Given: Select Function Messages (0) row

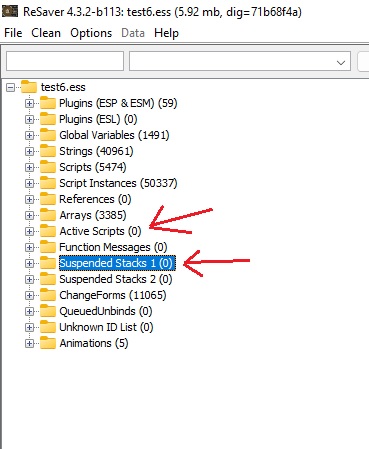Looking at the screenshot, I should (x=113, y=247).
